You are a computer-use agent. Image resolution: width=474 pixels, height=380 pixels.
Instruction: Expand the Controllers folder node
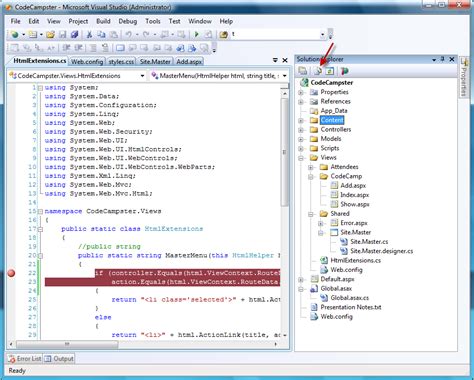click(x=301, y=130)
